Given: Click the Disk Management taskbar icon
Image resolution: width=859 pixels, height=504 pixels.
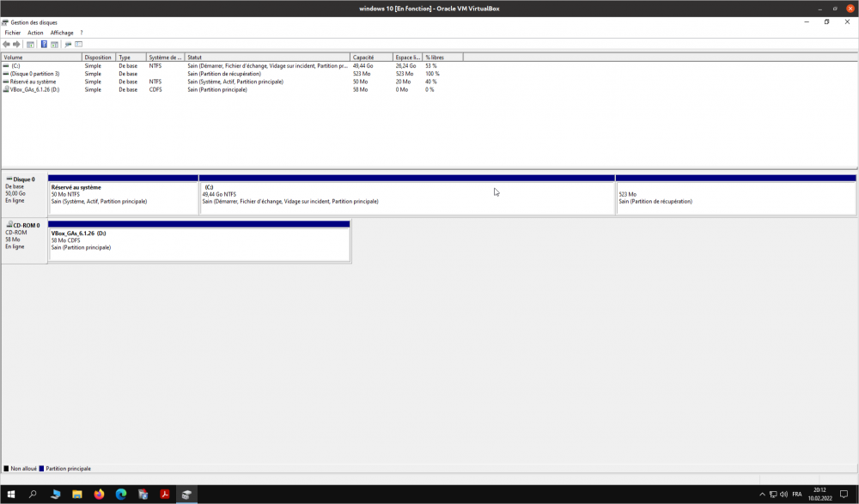Looking at the screenshot, I should [186, 495].
